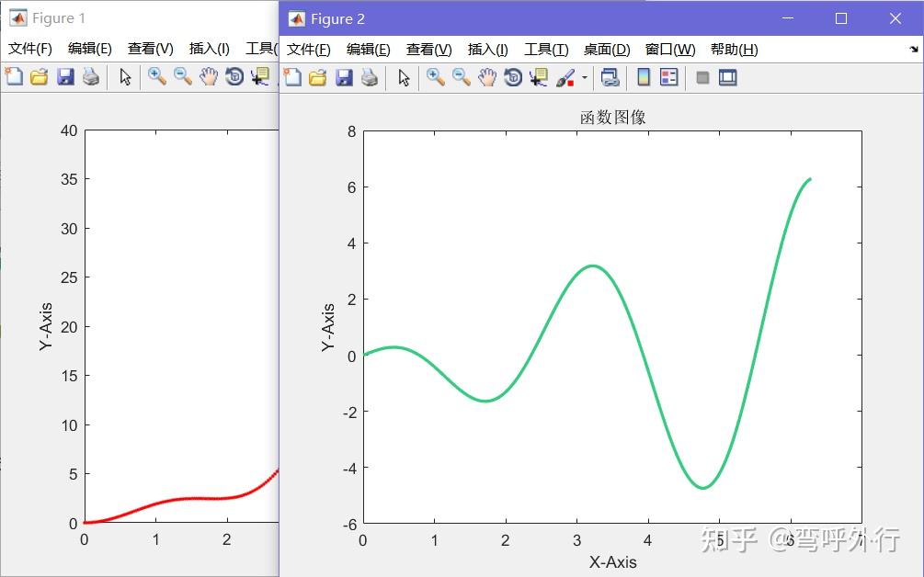This screenshot has height=577, width=924.
Task: Close the Figure 2 window
Action: 895,19
